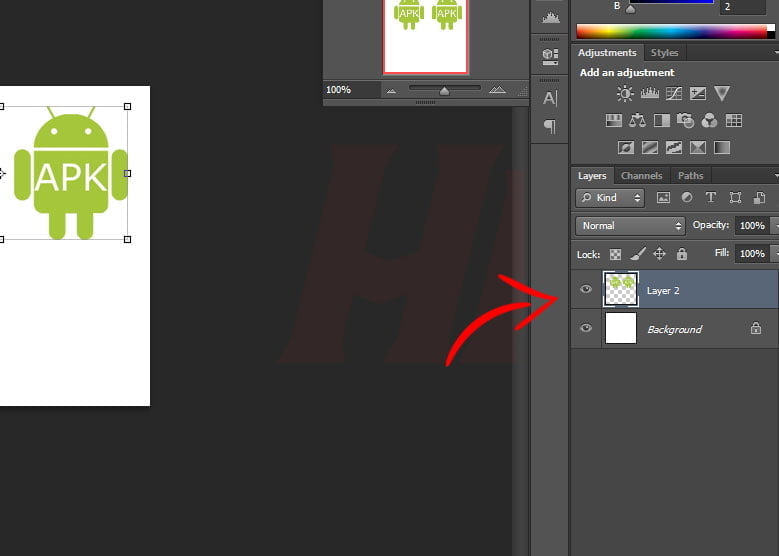
Task: Toggle lock transparent pixels
Action: 615,254
